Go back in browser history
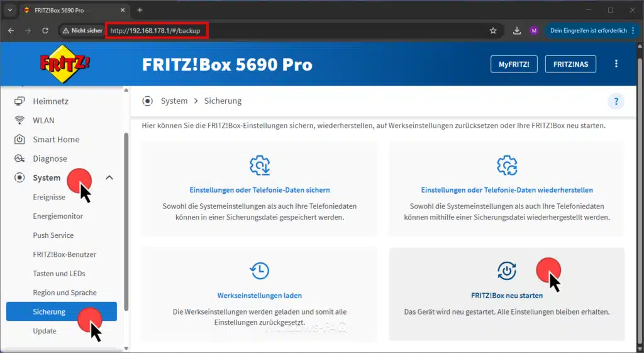The image size is (644, 353). (11, 30)
